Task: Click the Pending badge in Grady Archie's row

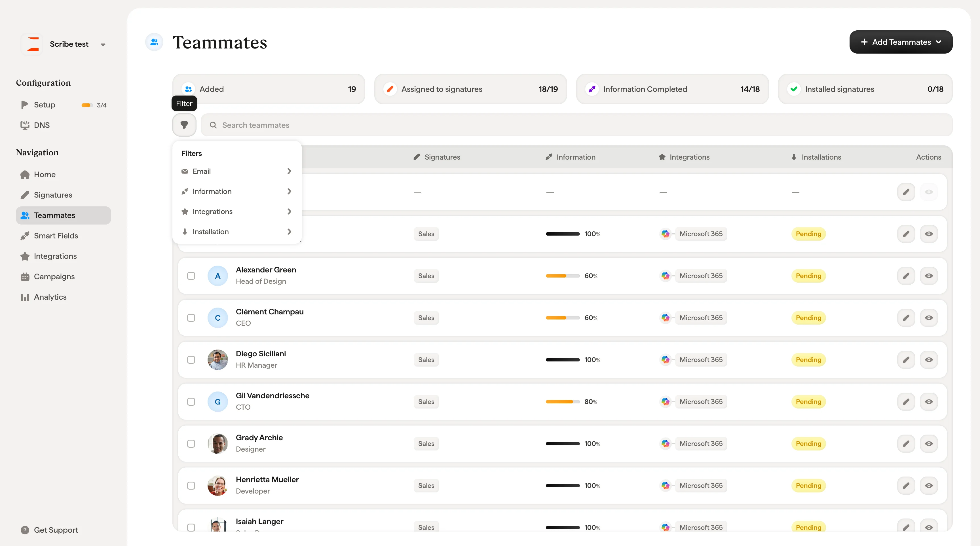Action: click(x=808, y=443)
